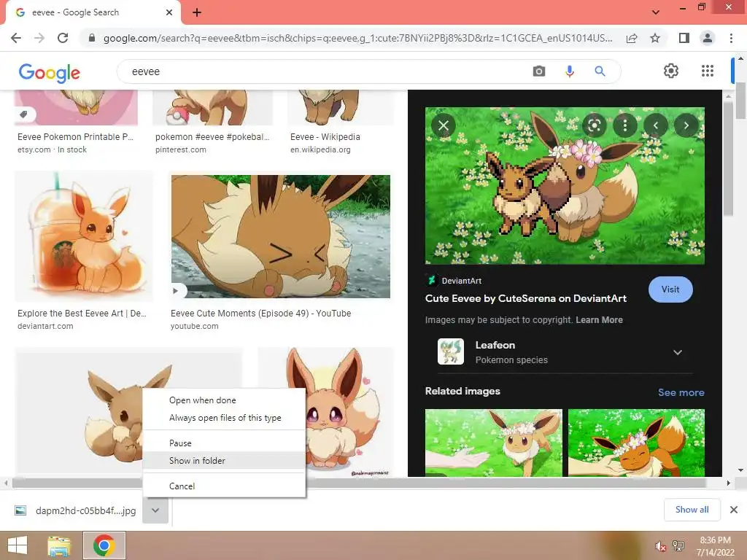Choose Always open files of this type

click(x=224, y=418)
